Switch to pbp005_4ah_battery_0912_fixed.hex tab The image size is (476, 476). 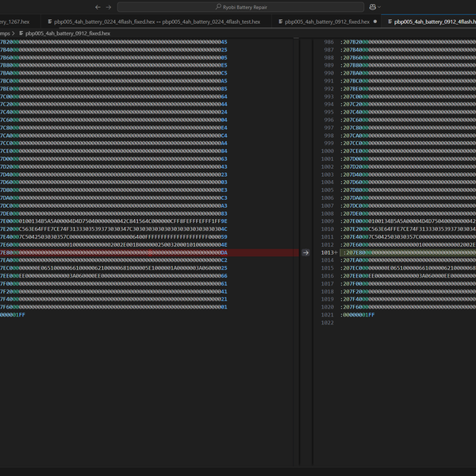click(x=327, y=22)
